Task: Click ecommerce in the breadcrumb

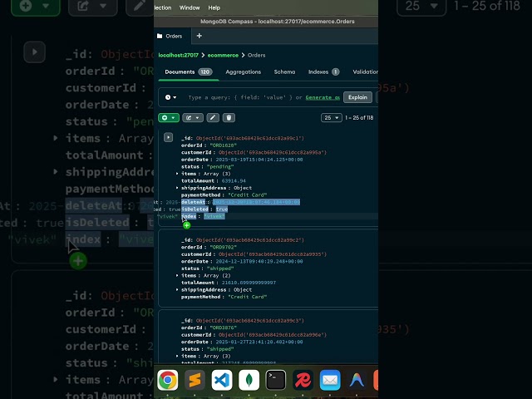Action: pos(223,55)
